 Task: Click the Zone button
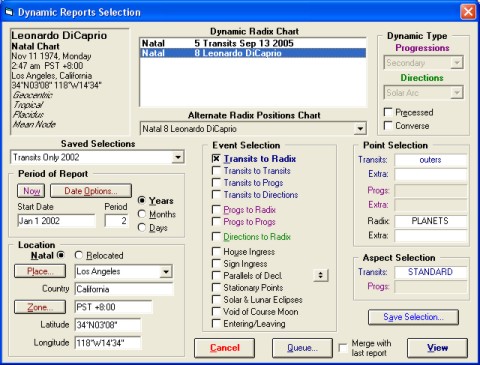pos(40,307)
